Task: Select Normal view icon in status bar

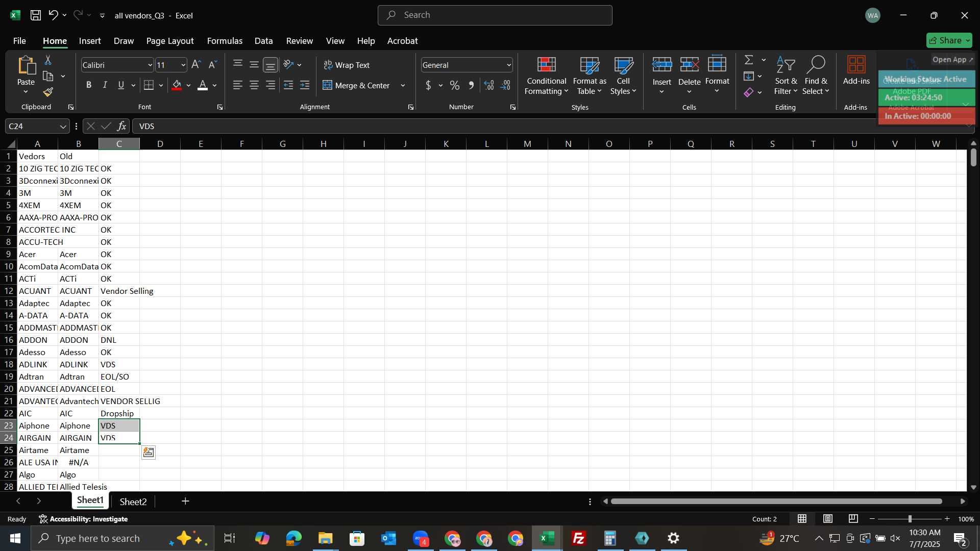Action: pyautogui.click(x=802, y=519)
